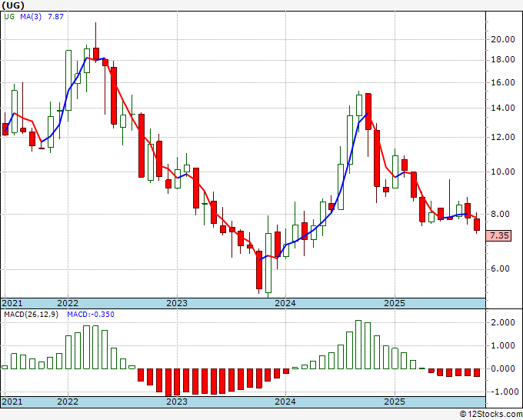Click the 14.00 price axis label
The image size is (523, 420).
pos(503,108)
